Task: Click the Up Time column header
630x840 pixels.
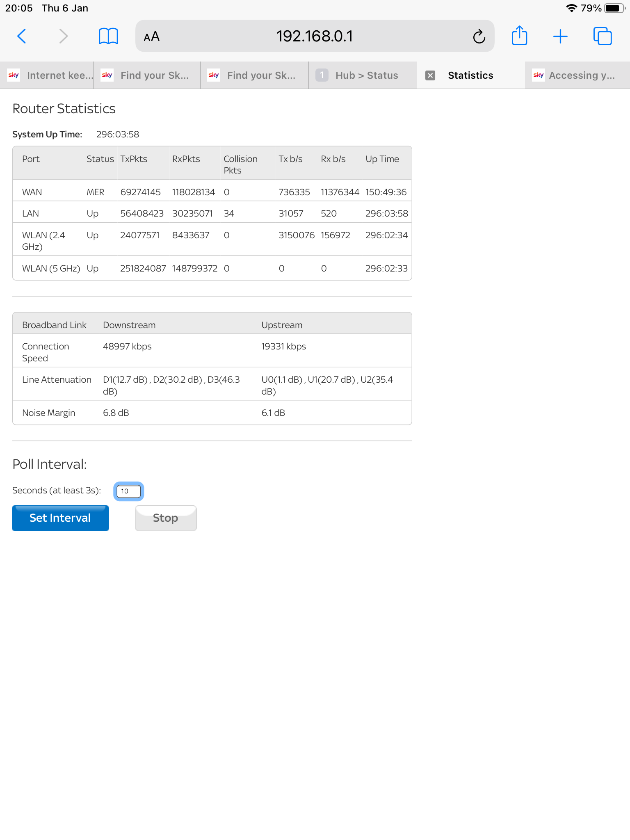Action: [x=382, y=159]
